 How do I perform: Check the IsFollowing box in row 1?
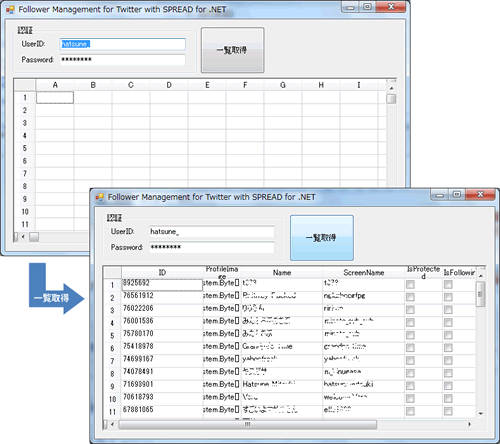448,284
